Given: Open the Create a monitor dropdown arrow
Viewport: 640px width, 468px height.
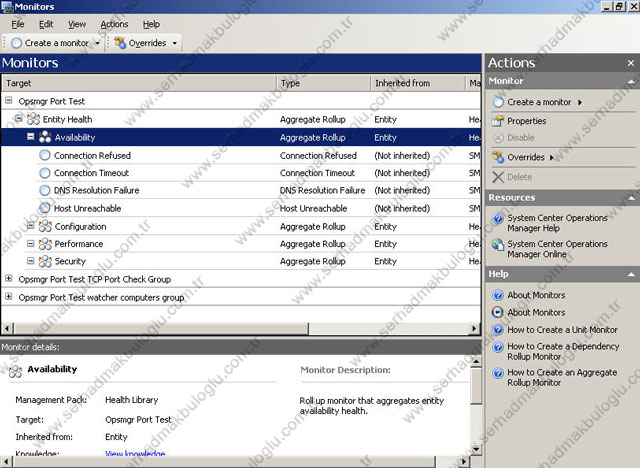Looking at the screenshot, I should [98, 43].
